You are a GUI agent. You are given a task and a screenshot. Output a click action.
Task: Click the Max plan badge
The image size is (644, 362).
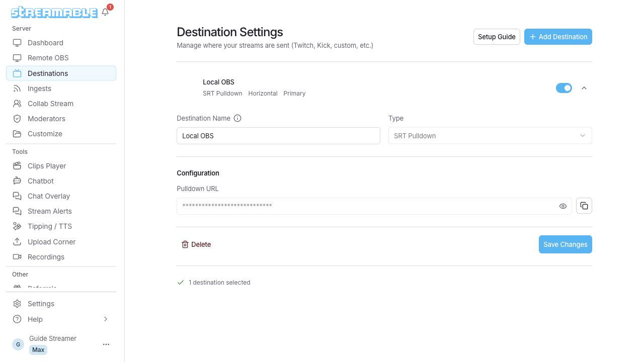coord(38,350)
